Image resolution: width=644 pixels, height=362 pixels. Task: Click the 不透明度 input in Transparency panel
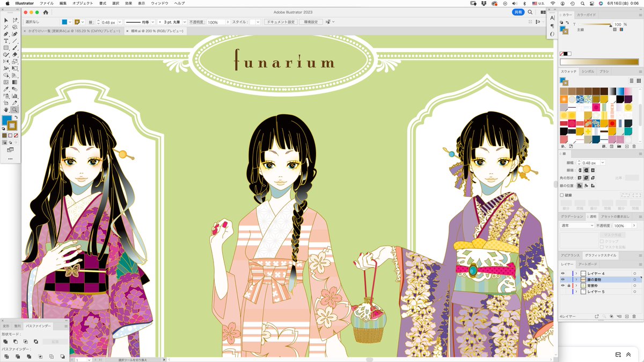pos(624,226)
